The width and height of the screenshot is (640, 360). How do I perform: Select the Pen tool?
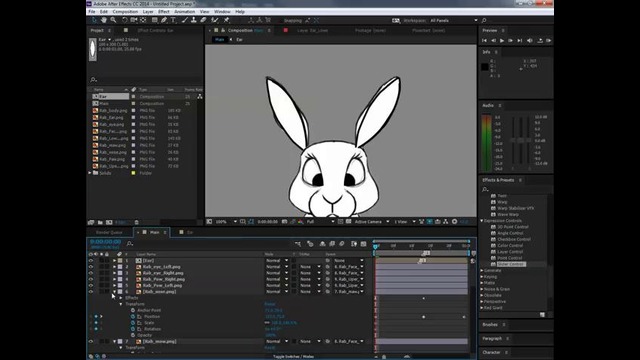164,20
